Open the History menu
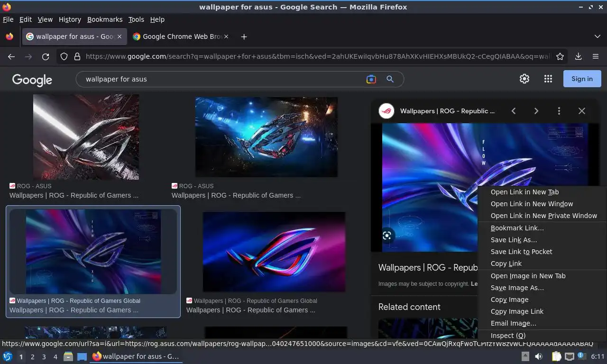Image resolution: width=607 pixels, height=364 pixels. pos(70,19)
